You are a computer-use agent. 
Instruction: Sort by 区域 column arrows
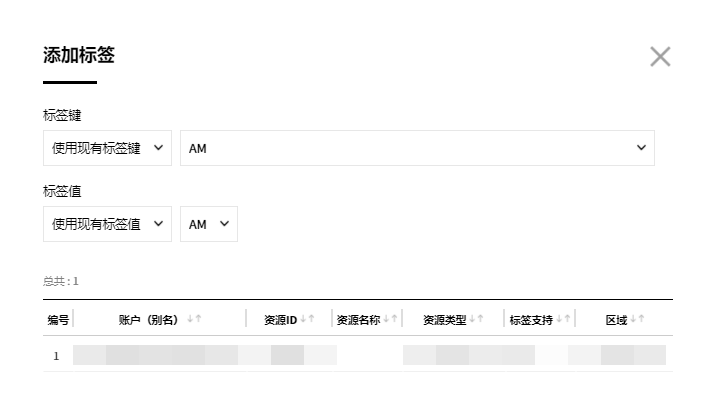(637, 319)
